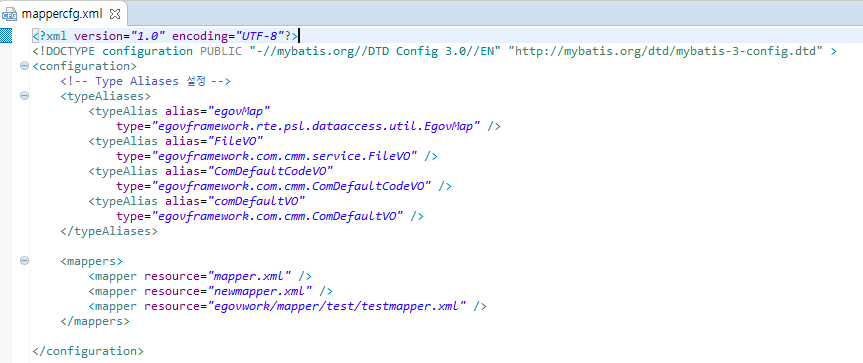863x363 pixels.
Task: Click the encoding "UTF-8" value
Action: [x=259, y=36]
